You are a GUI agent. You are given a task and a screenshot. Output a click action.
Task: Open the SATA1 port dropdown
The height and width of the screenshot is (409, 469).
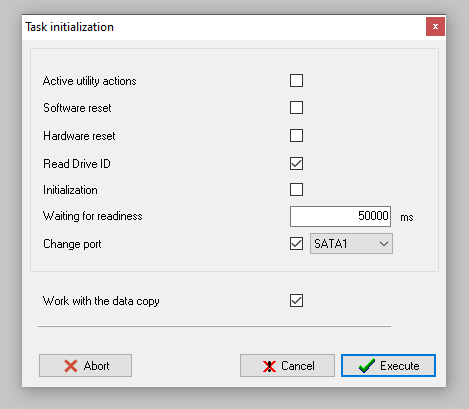(x=351, y=244)
